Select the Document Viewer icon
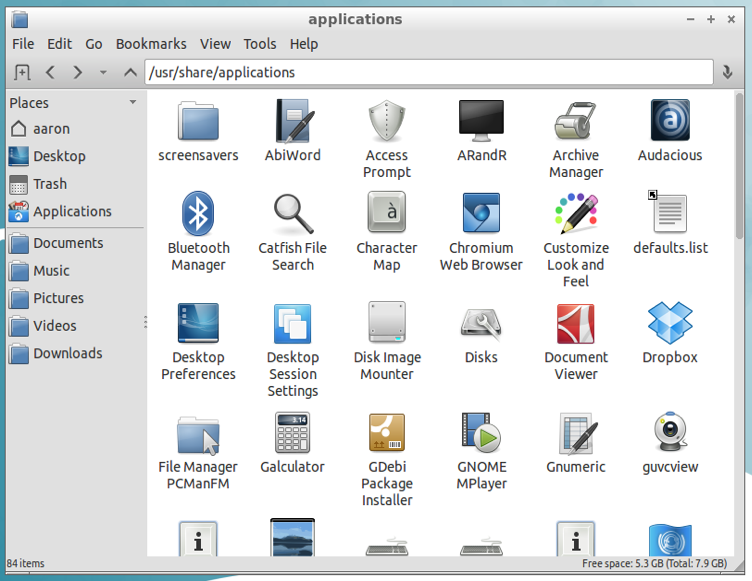752x581 pixels. click(x=576, y=324)
